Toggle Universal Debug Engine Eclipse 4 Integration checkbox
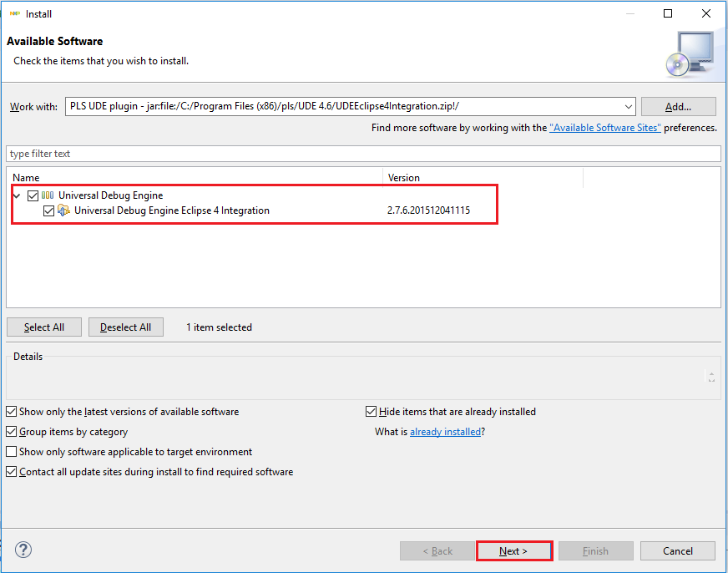728x573 pixels. [x=48, y=210]
